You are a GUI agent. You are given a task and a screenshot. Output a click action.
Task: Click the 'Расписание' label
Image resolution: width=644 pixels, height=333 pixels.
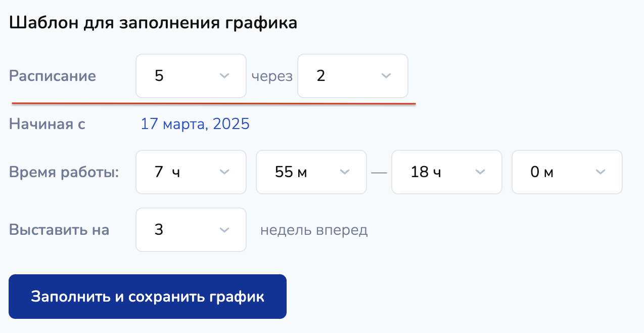[53, 76]
